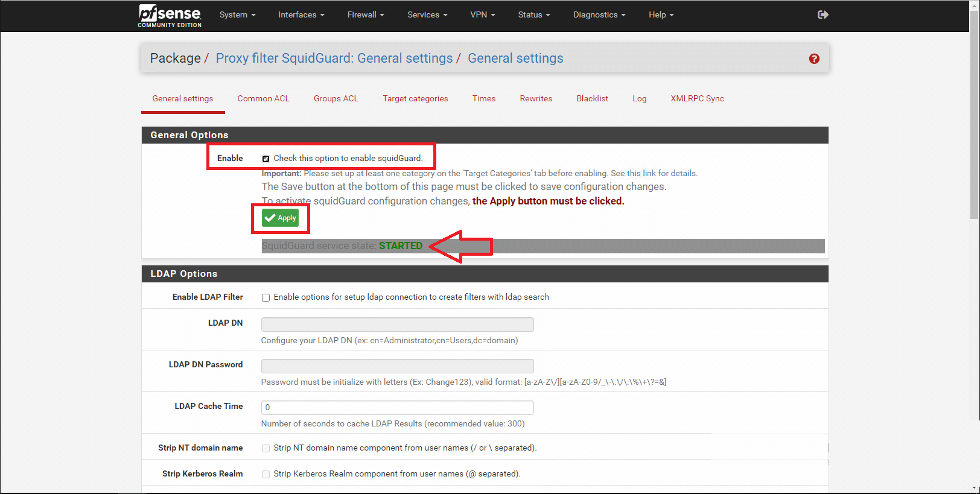Toggle the enable squidGuard checkbox
Screen dimensions: 980x494
coord(266,159)
